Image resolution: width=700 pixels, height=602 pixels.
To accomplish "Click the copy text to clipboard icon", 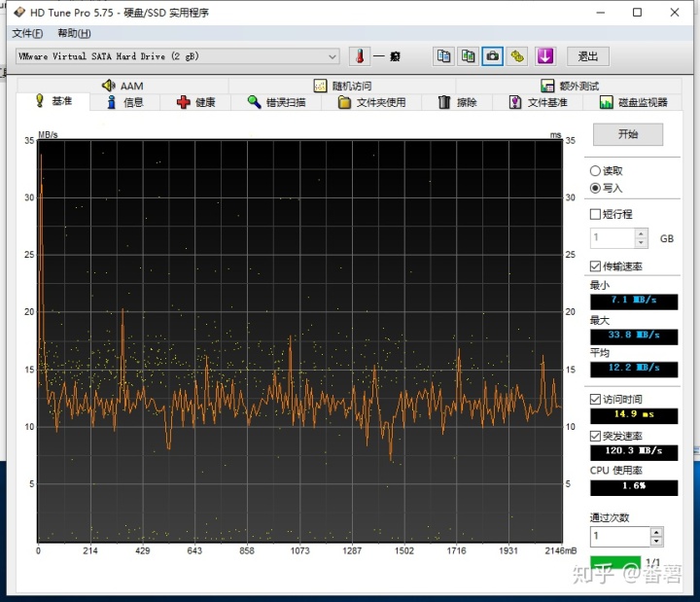I will tap(443, 56).
